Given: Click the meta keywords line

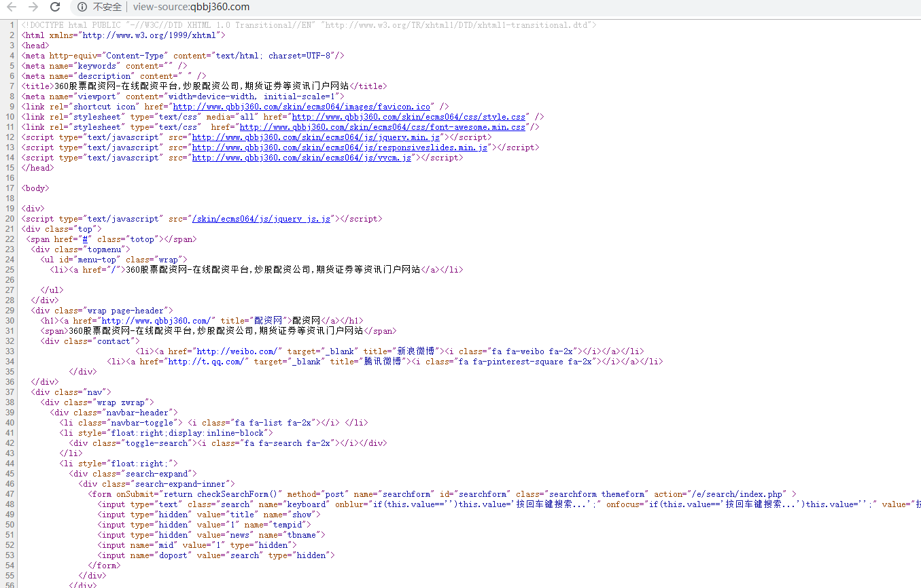Looking at the screenshot, I should 104,66.
